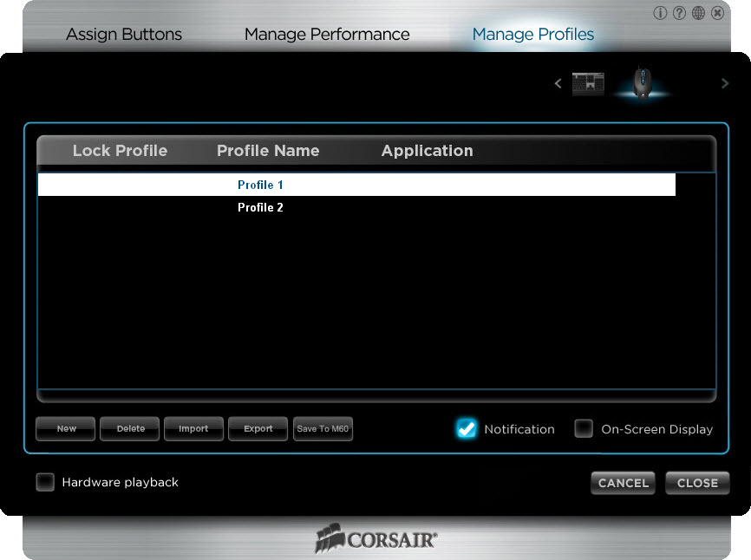Disable the Notification checkbox
Viewport: 751px width, 560px height.
[467, 428]
